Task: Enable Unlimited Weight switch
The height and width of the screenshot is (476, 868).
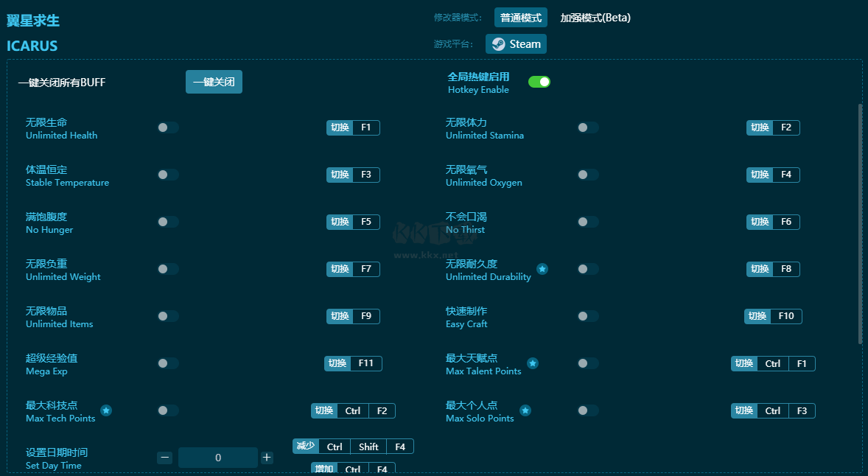Action: [168, 269]
